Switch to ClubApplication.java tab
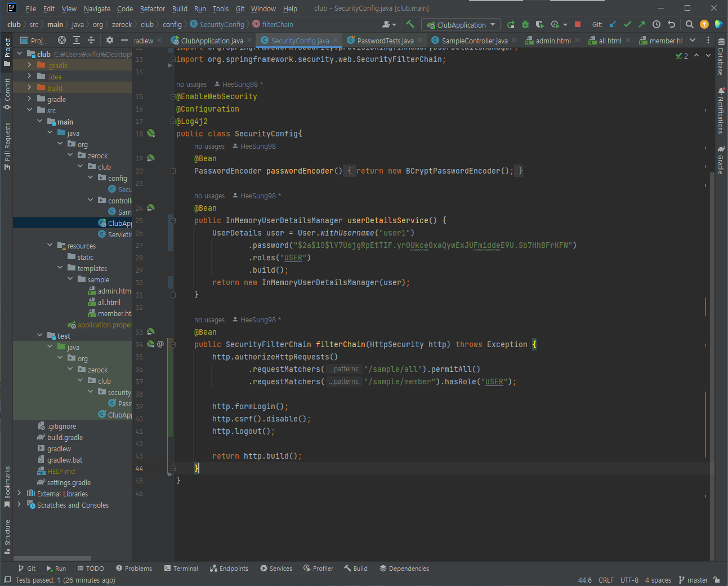The image size is (728, 586). [212, 41]
